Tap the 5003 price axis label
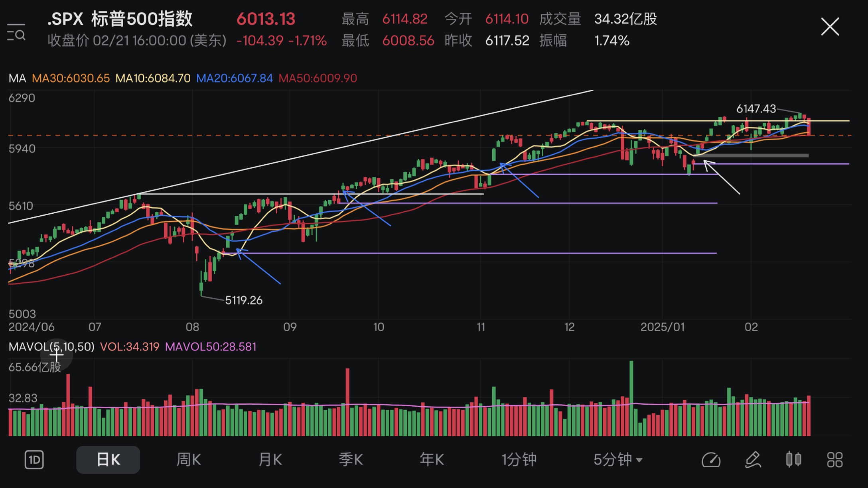Screen dimensions: 868x488 22,314
